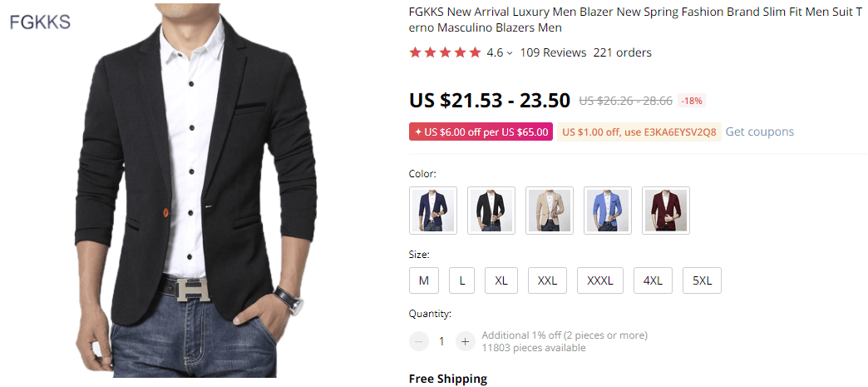Select size XXXL

coord(600,280)
